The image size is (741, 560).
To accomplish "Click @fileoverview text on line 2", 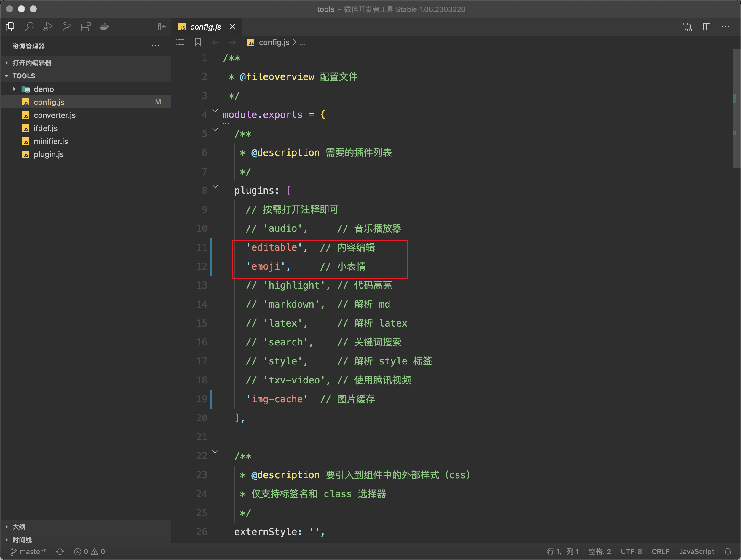I will pos(277,77).
